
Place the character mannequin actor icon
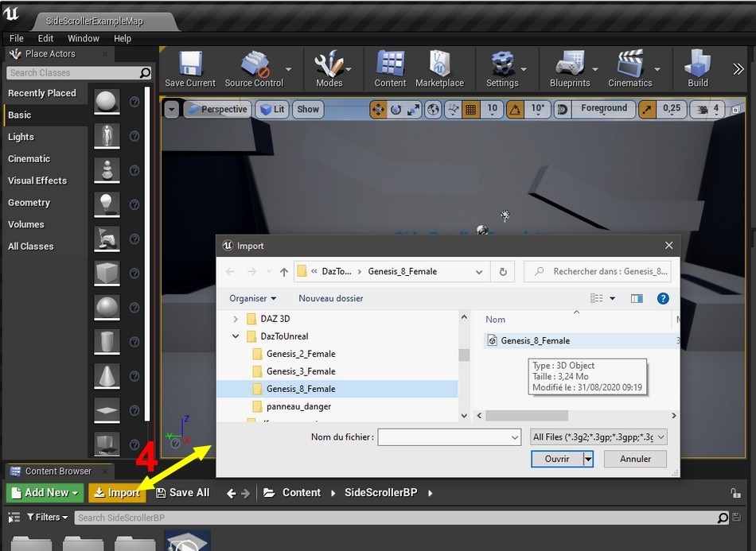(107, 136)
